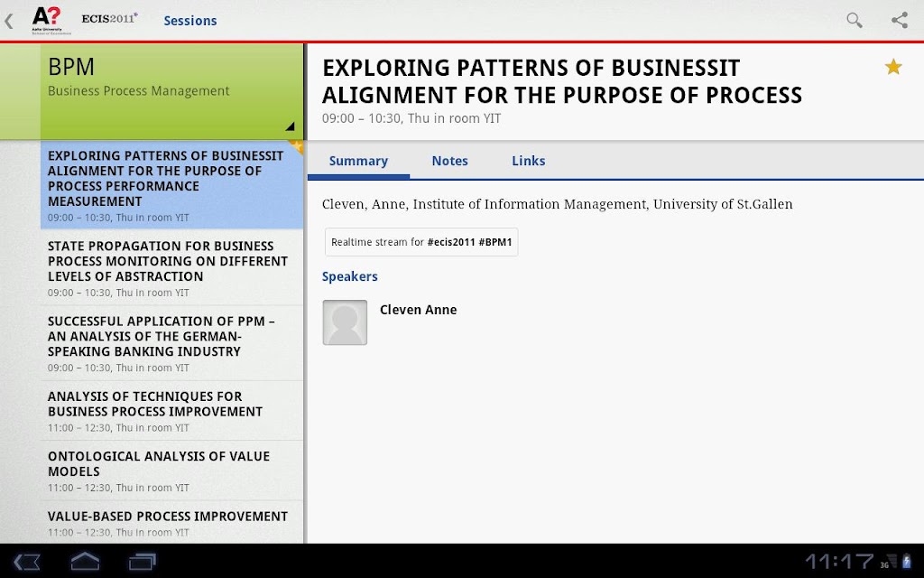Select the Summary tab
The width and height of the screenshot is (924, 578).
click(358, 161)
